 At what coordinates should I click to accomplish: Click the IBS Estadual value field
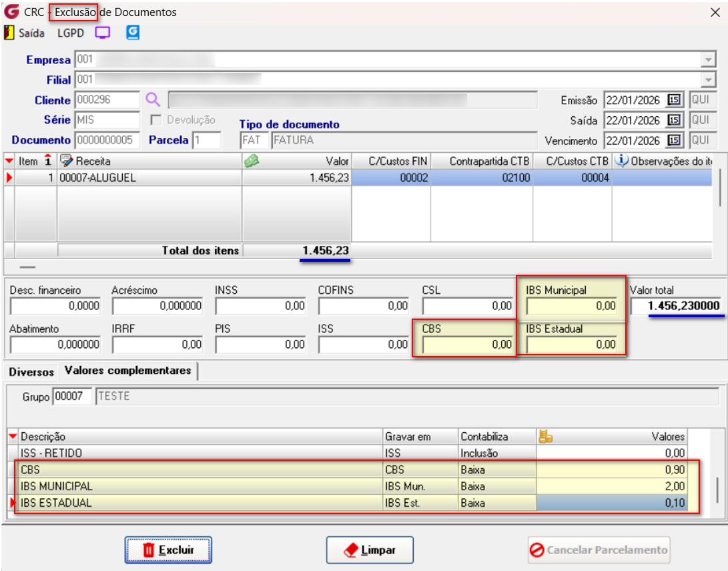572,345
